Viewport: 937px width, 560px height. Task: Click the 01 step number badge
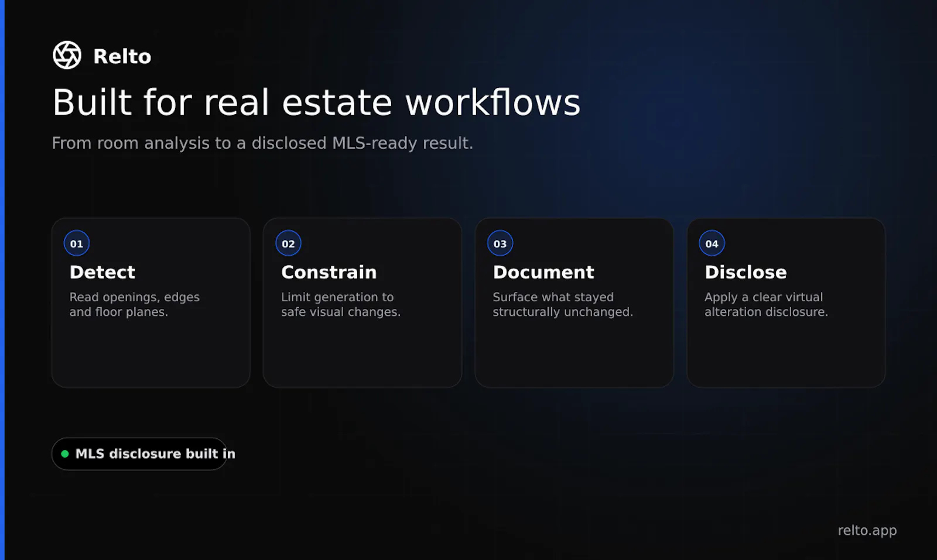77,243
